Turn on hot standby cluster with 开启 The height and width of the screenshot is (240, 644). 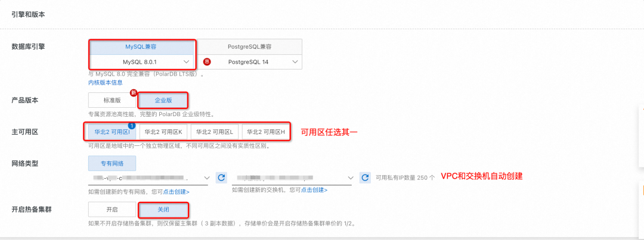[112, 210]
